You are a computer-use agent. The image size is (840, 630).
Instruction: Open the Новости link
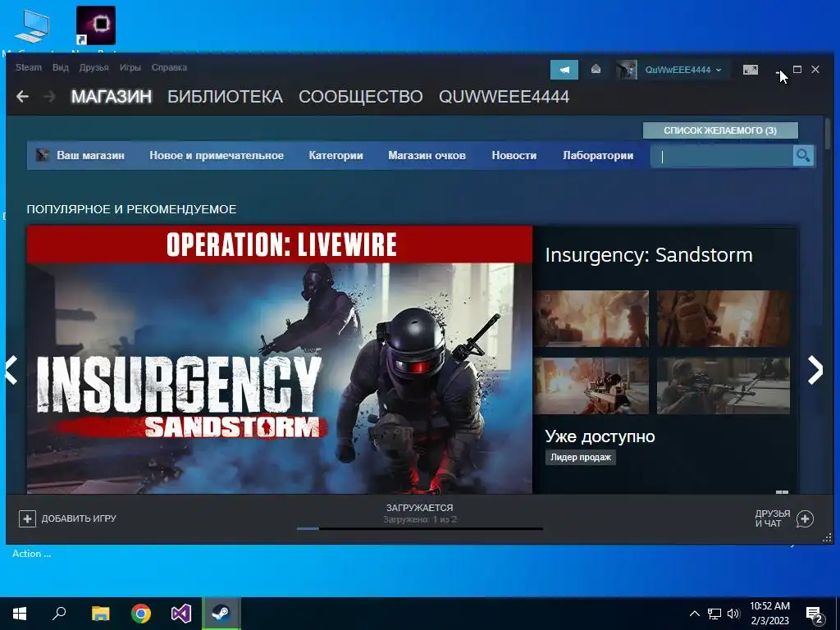514,155
